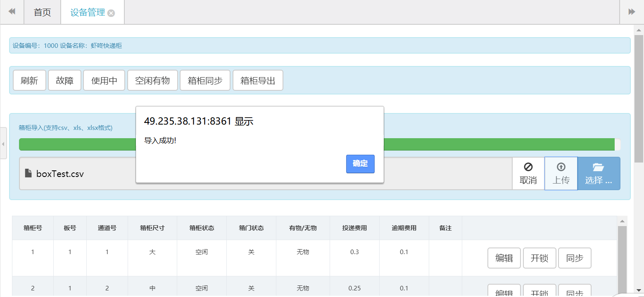This screenshot has width=644, height=297.
Task: Click the file icon beside boxTest.csv
Action: [x=29, y=173]
